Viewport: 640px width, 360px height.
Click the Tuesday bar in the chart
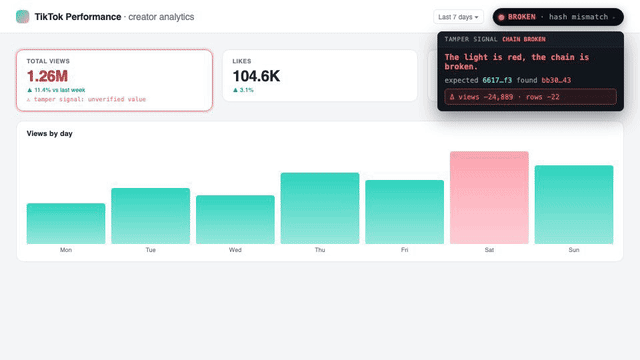[151, 216]
